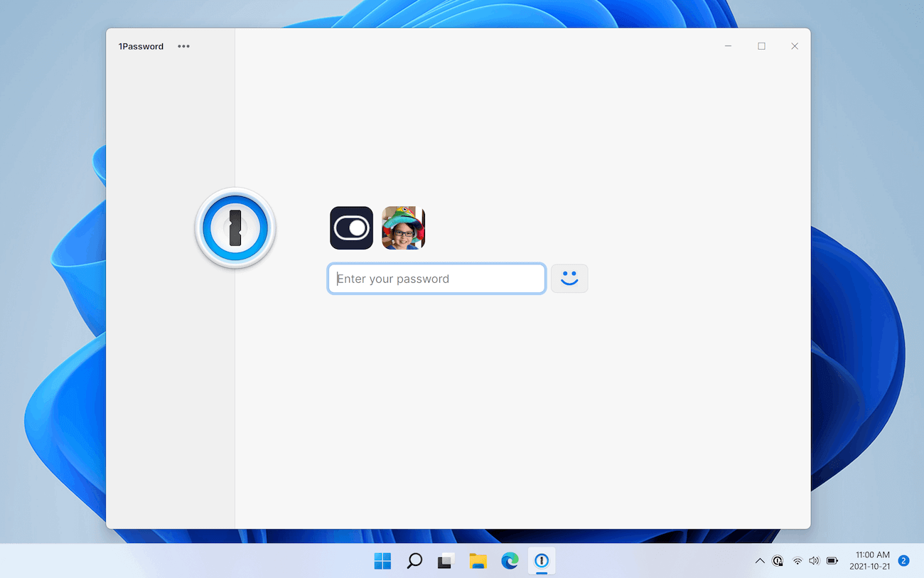The width and height of the screenshot is (924, 578).
Task: Select the frog-hat user account avatar
Action: [402, 228]
